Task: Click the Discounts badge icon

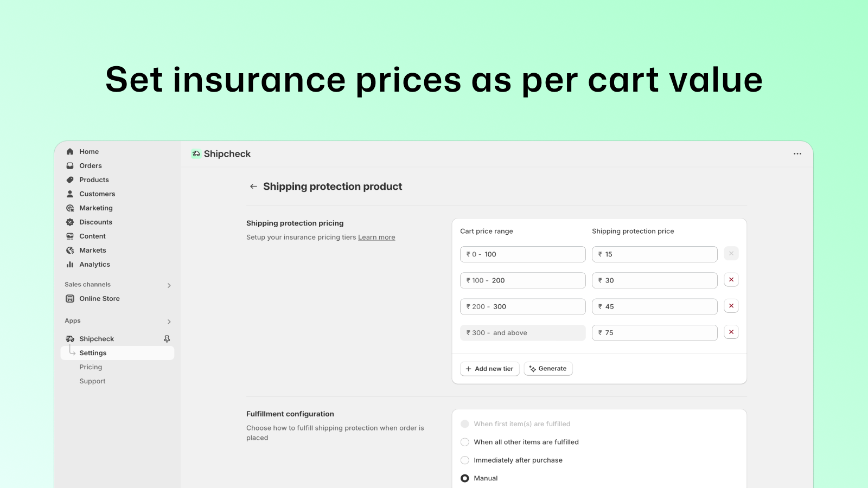Action: click(x=70, y=222)
